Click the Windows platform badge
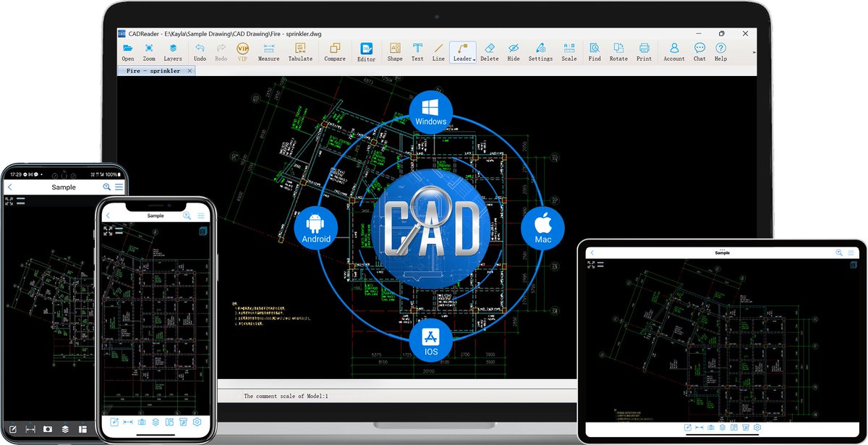This screenshot has width=868, height=445. [x=431, y=112]
